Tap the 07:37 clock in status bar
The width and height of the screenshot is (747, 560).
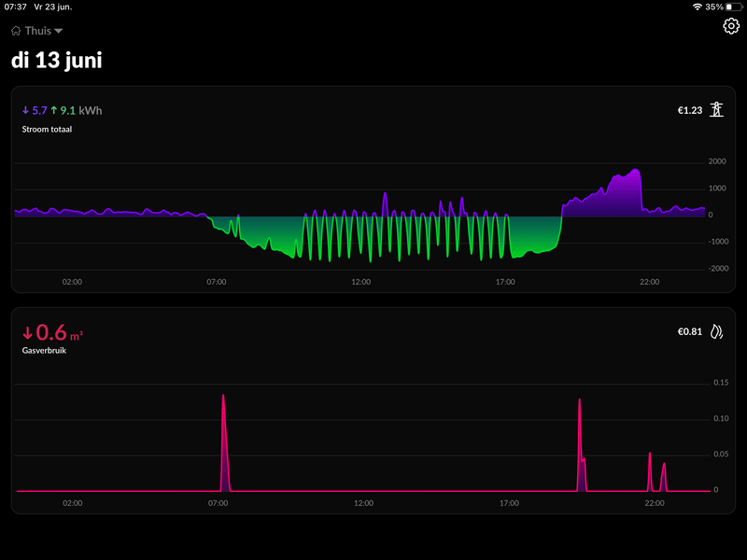(x=15, y=7)
